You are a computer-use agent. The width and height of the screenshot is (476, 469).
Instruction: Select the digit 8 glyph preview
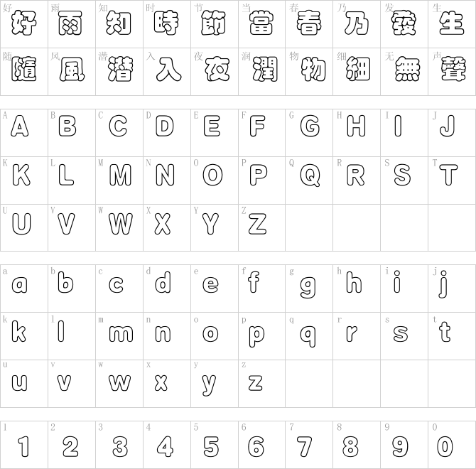[357, 445]
